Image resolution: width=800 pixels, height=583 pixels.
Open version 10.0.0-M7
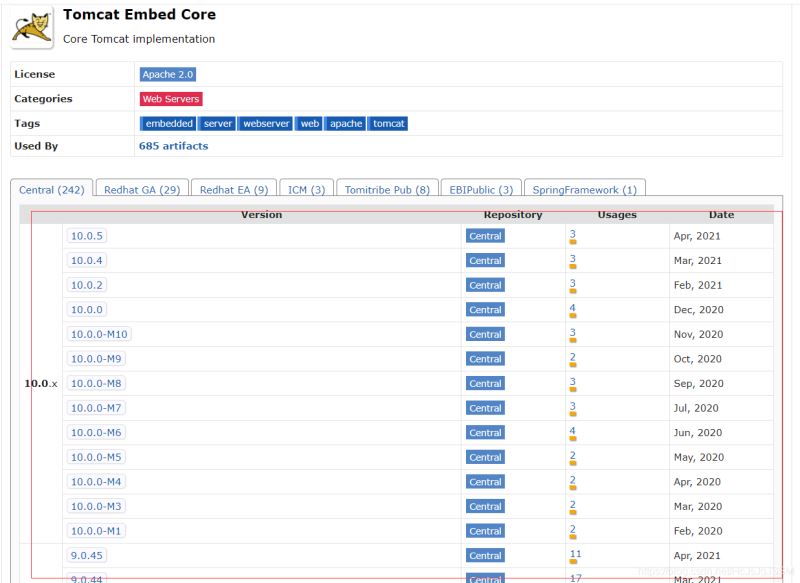tap(96, 408)
